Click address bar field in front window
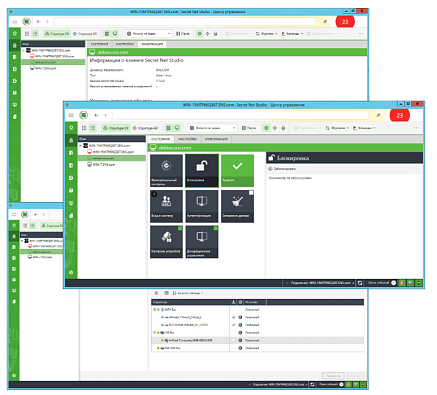 (x=240, y=115)
